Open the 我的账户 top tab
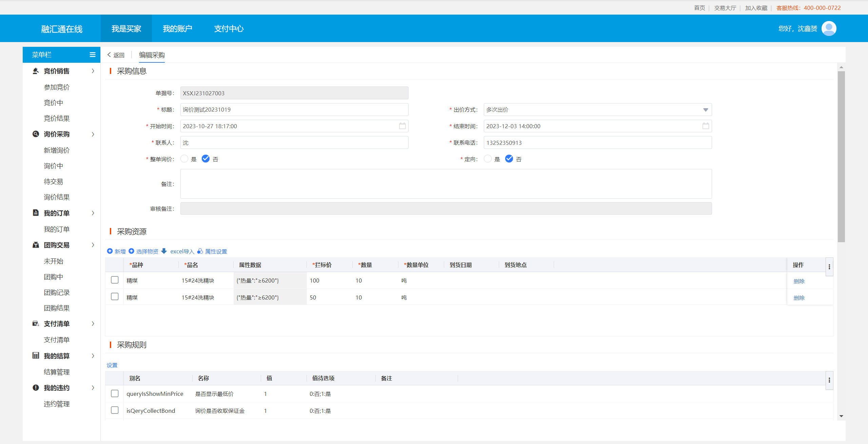The width and height of the screenshot is (868, 444). coord(177,28)
